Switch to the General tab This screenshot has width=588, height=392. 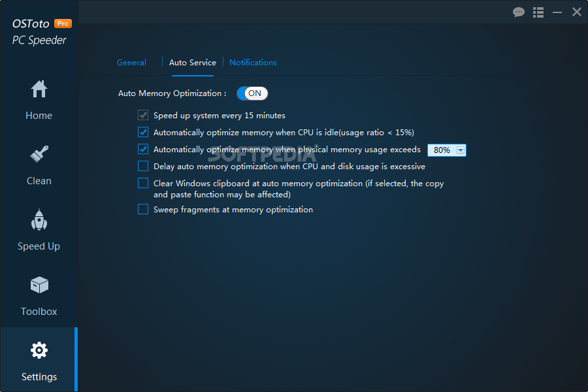click(131, 63)
